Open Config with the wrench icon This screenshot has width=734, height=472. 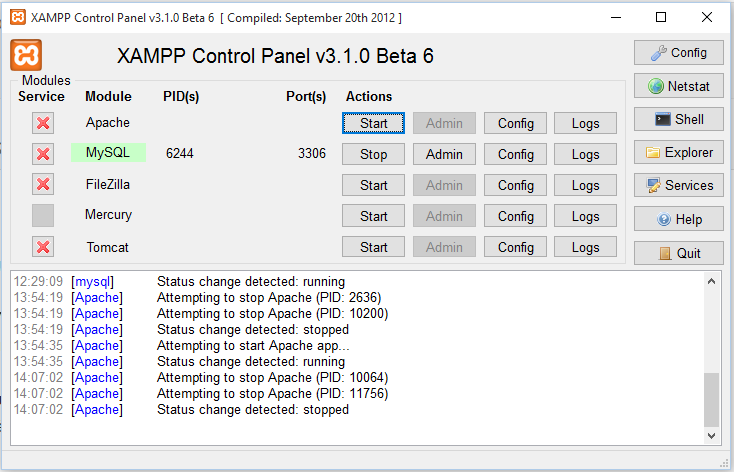tap(678, 52)
